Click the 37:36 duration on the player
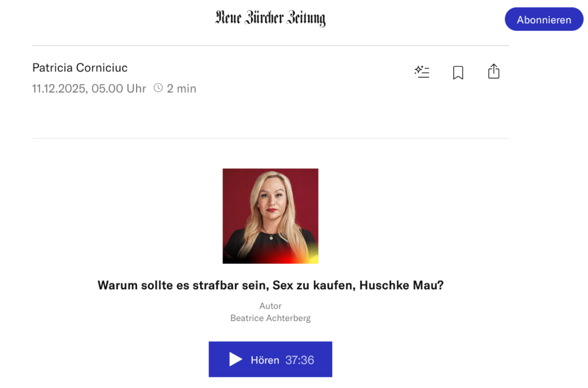Image resolution: width=588 pixels, height=388 pixels. pyautogui.click(x=300, y=360)
